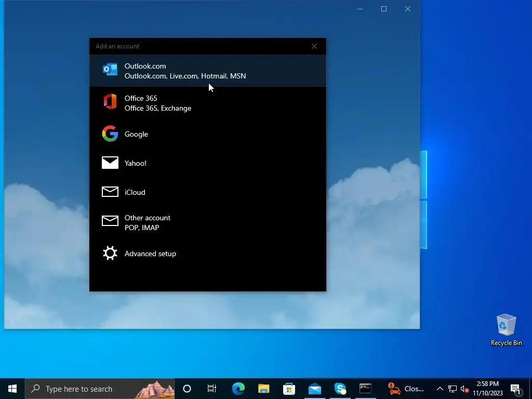Open Microsoft Store from the taskbar
The image size is (532, 399).
pos(289,389)
